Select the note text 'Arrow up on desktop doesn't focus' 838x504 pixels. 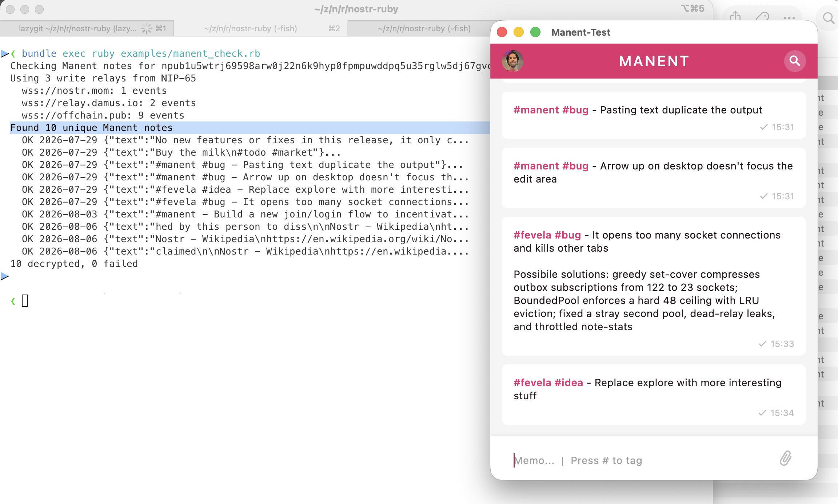(x=683, y=166)
